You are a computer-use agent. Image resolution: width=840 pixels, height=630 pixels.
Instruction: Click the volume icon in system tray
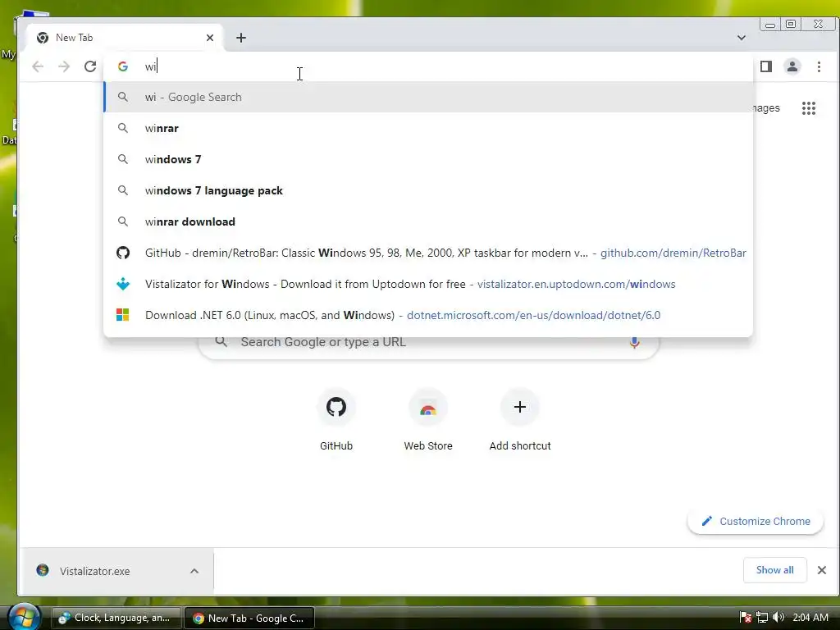click(779, 618)
